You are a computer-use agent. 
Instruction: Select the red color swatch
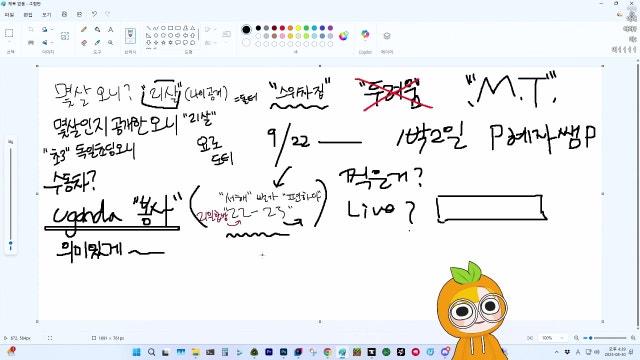(282, 28)
